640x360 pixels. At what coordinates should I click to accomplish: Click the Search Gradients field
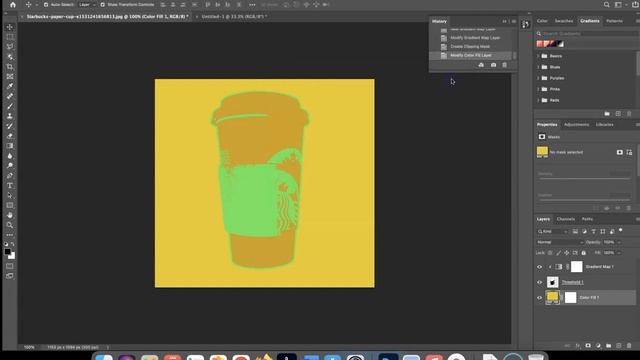(x=588, y=33)
